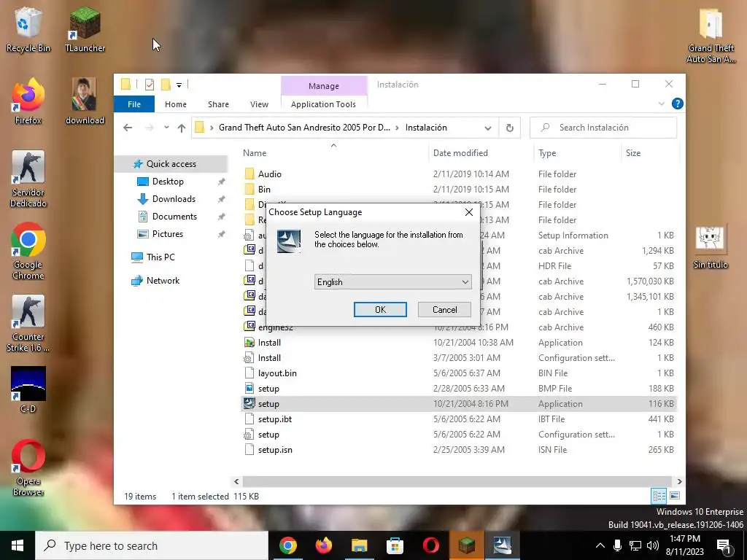Open the Share ribbon tab
This screenshot has width=747, height=560.
(218, 104)
